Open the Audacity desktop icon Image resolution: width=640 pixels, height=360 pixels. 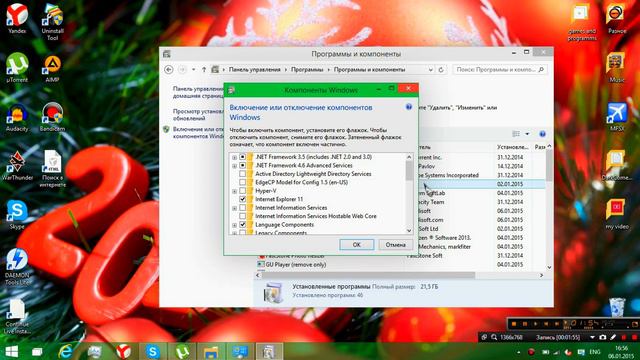17,118
